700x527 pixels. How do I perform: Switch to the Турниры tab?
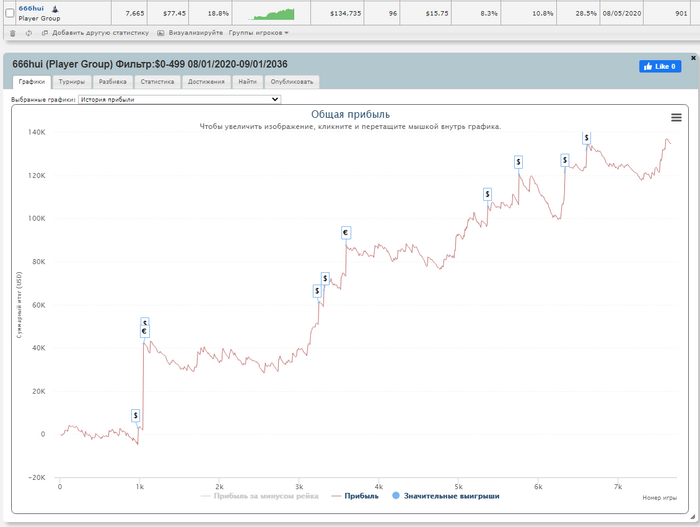(x=72, y=82)
